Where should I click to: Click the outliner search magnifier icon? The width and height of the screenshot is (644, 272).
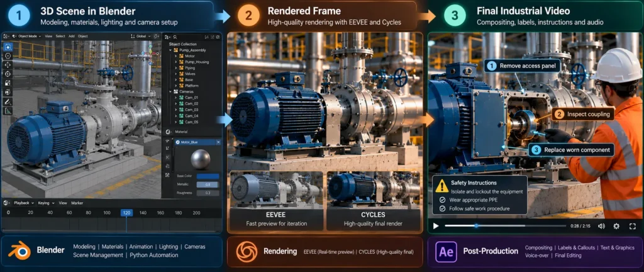click(175, 37)
